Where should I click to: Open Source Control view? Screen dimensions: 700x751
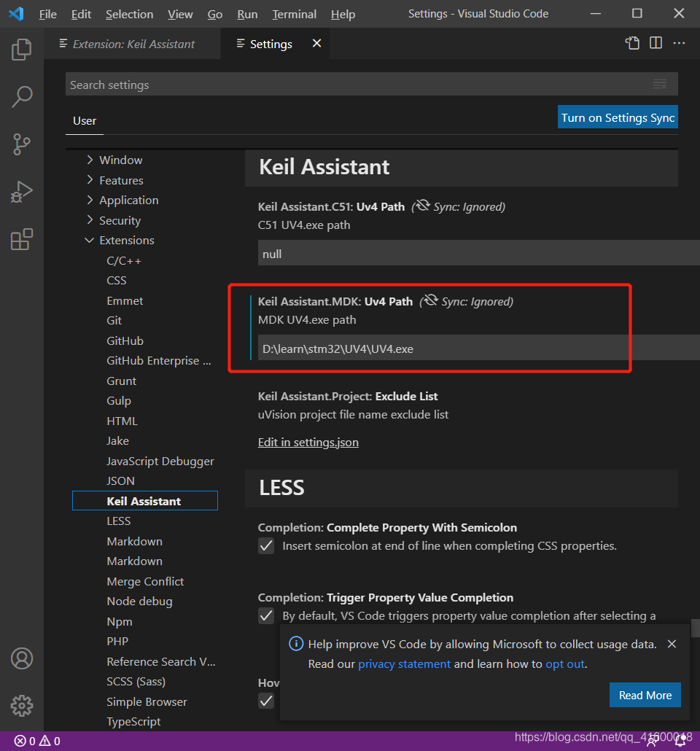(22, 144)
